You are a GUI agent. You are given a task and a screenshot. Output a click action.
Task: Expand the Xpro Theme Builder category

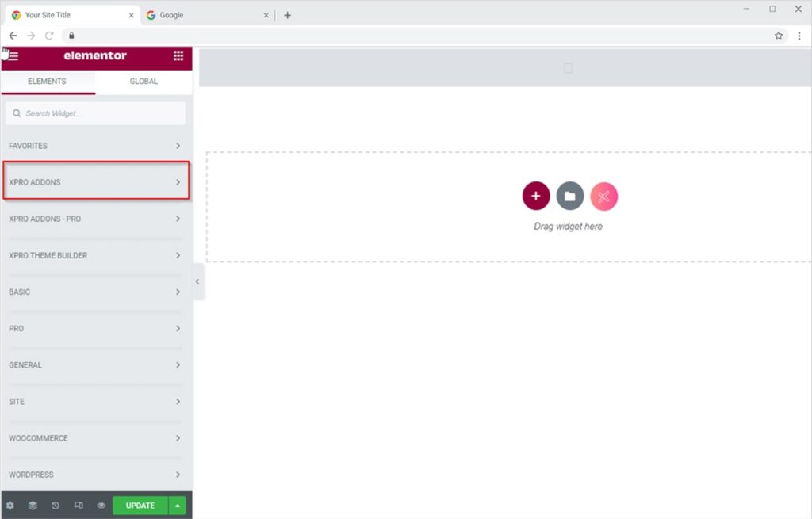95,256
